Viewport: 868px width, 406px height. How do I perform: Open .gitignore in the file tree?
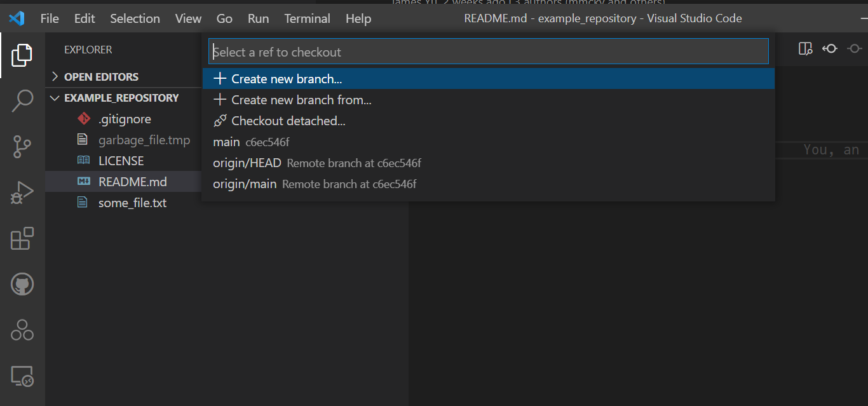125,119
